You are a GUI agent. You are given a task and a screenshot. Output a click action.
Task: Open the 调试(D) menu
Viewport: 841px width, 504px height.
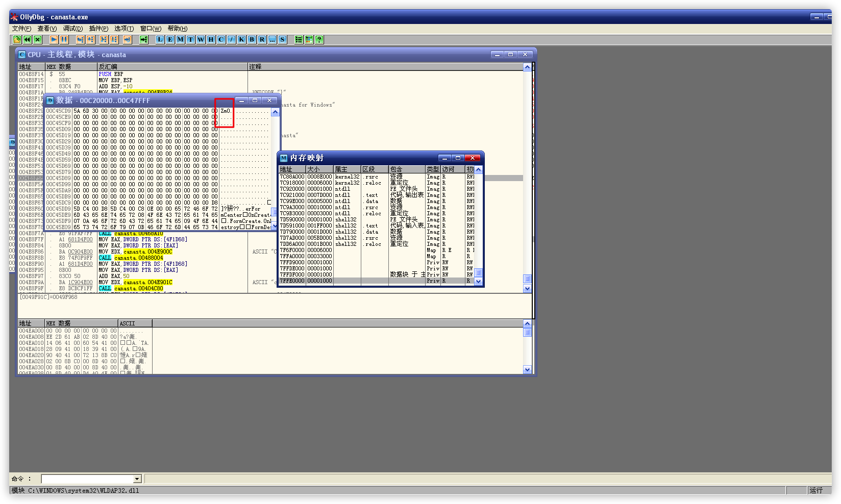72,29
